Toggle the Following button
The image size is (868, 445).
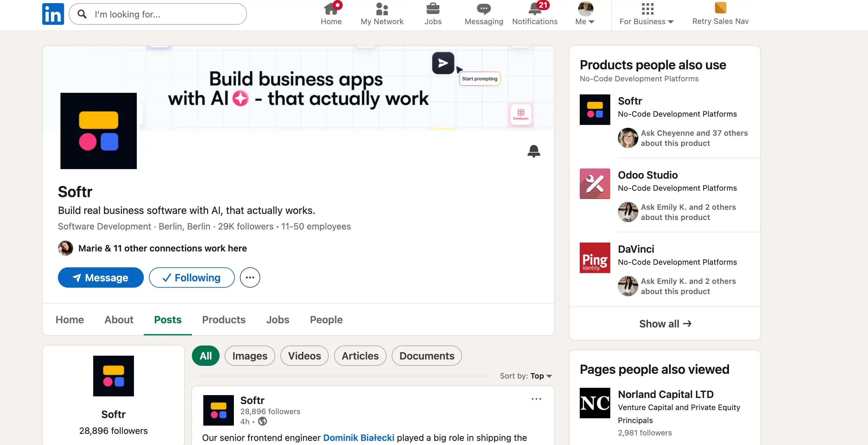(x=192, y=277)
